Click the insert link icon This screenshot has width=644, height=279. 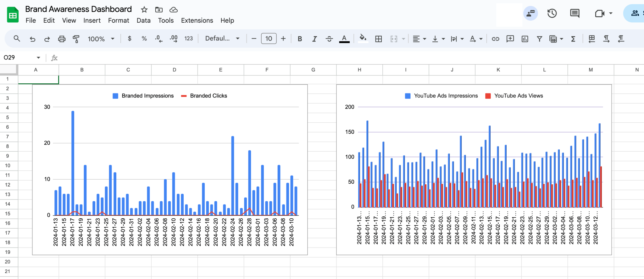(496, 39)
